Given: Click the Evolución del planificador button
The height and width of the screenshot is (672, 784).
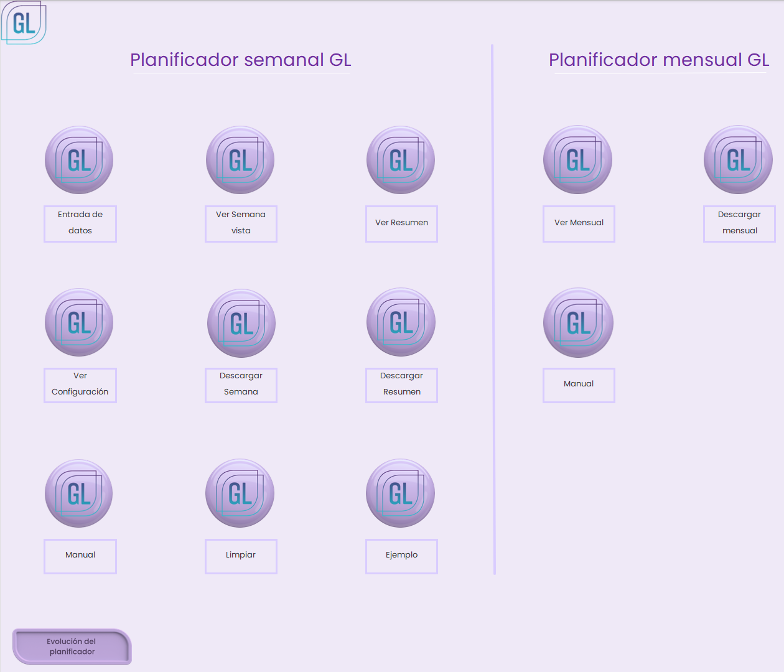Looking at the screenshot, I should tap(72, 646).
